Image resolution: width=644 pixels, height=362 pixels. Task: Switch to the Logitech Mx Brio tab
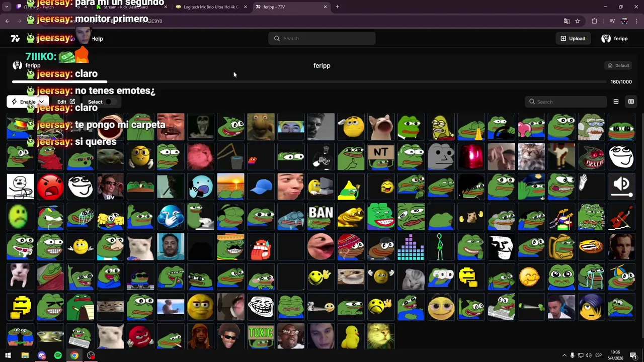click(211, 7)
